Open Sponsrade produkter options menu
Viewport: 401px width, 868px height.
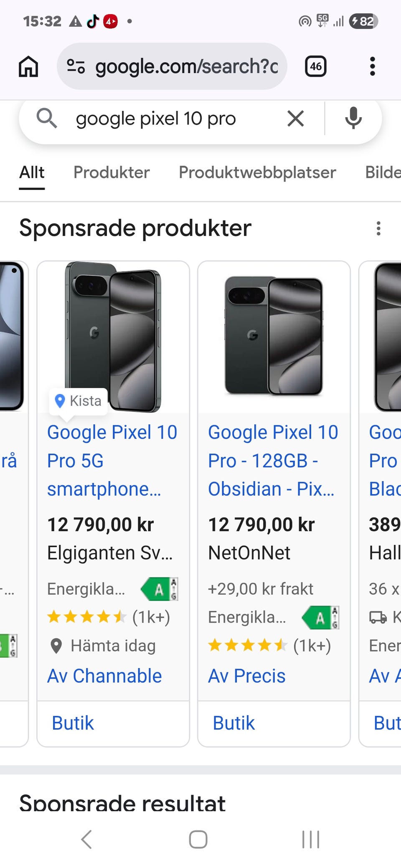378,228
